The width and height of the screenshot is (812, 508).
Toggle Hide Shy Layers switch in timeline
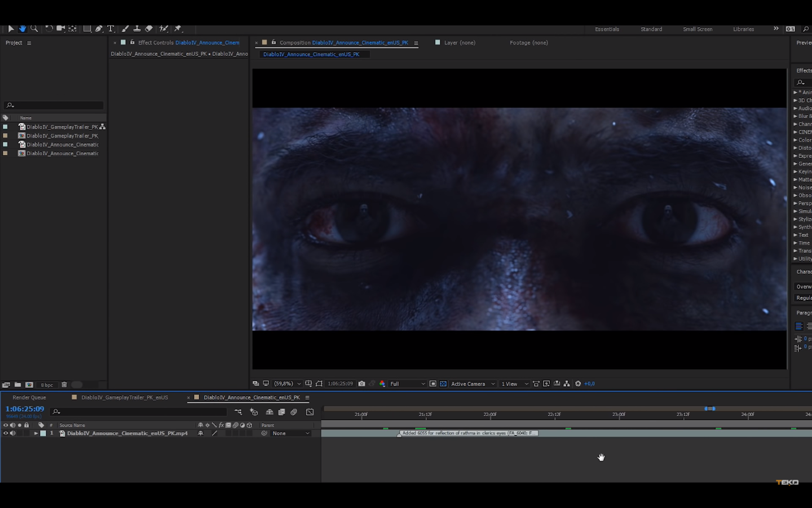point(270,412)
